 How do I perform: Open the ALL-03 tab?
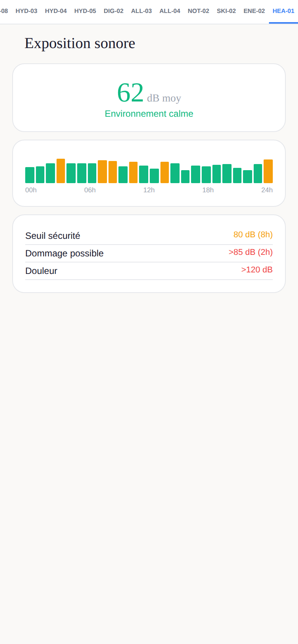tap(141, 11)
